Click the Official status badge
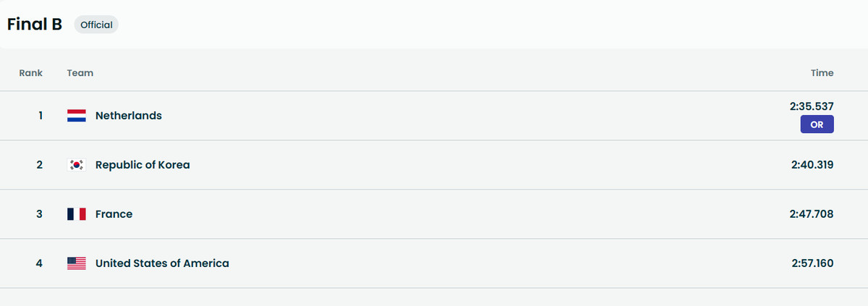 point(96,25)
